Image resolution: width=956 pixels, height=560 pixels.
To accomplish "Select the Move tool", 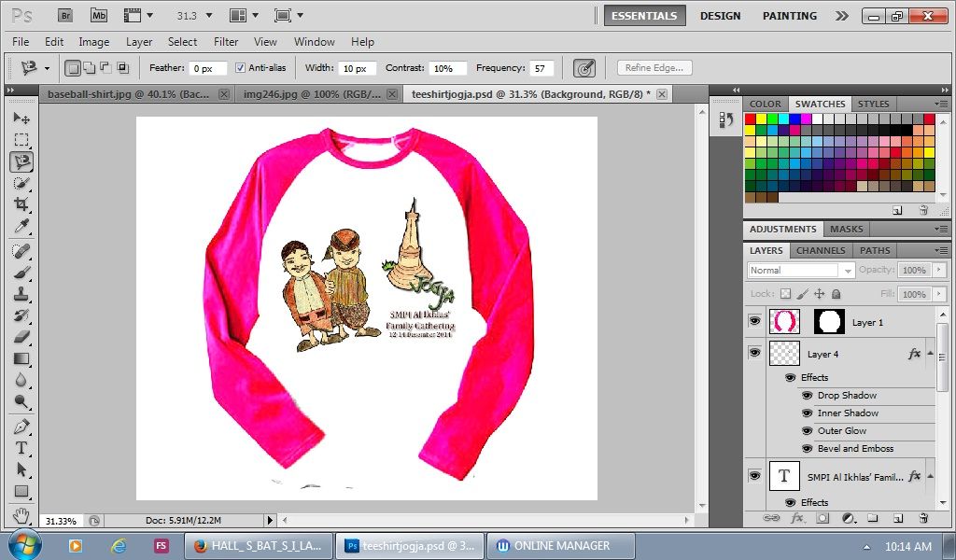I will tap(21, 119).
